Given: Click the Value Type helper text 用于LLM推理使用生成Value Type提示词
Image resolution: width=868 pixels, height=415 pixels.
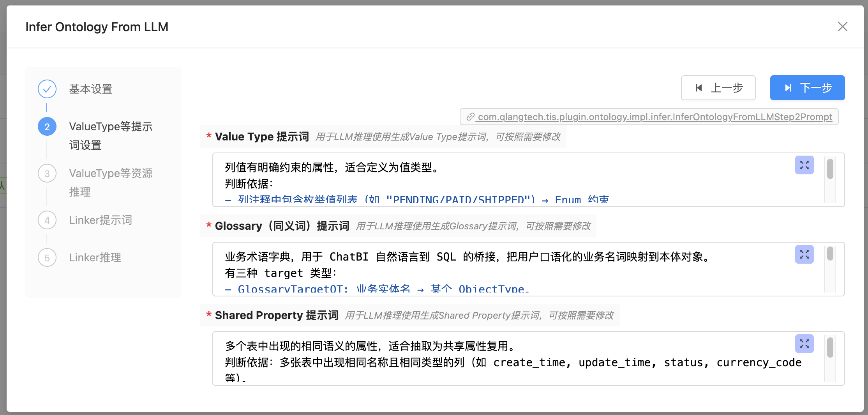Looking at the screenshot, I should (x=438, y=137).
